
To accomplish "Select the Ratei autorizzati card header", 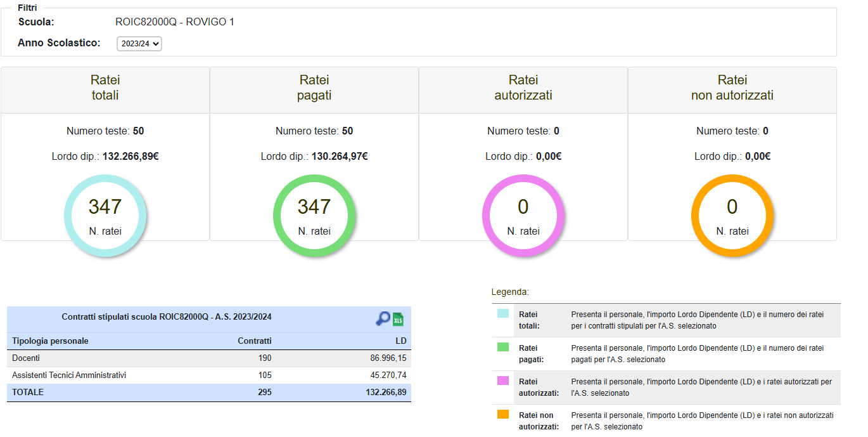I will pos(523,88).
